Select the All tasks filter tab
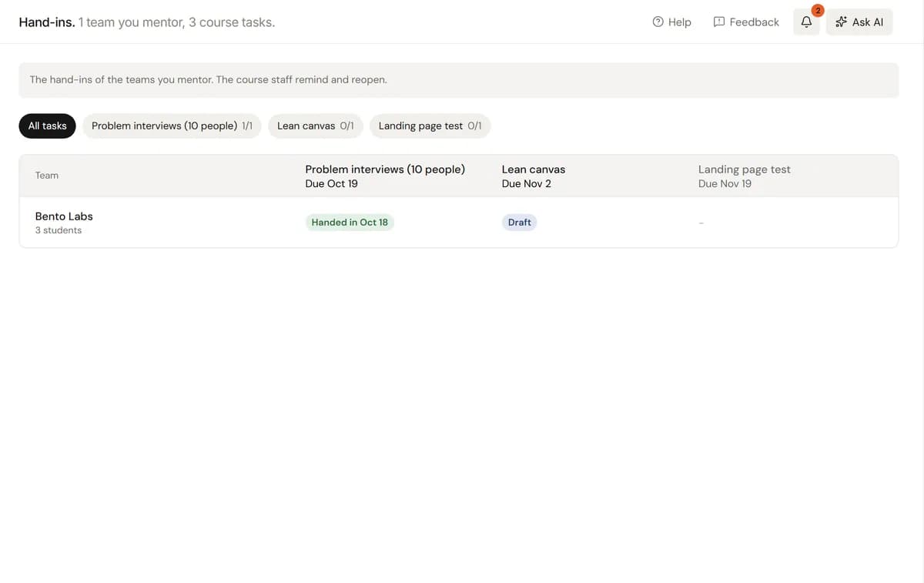Image resolution: width=924 pixels, height=583 pixels. point(47,126)
